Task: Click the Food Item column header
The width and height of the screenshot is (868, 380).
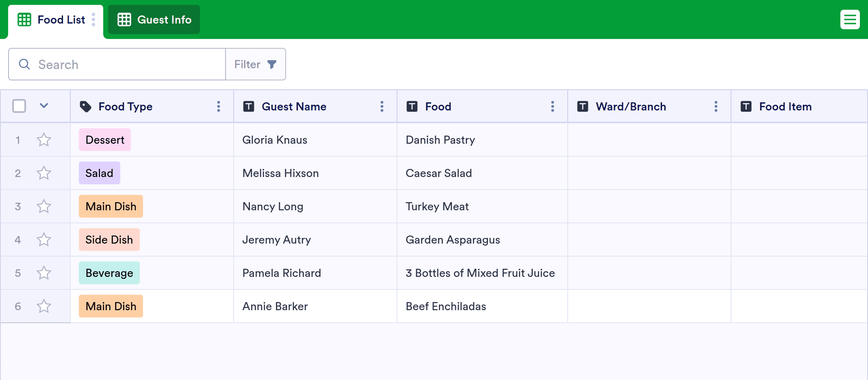Action: [x=785, y=106]
